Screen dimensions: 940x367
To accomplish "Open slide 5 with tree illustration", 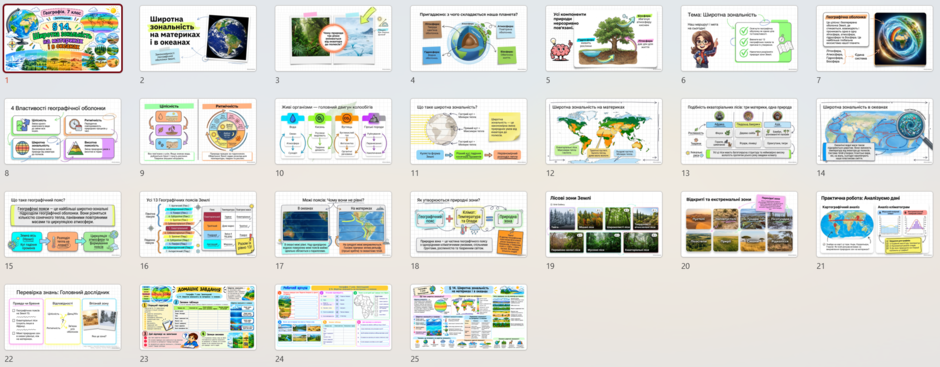I will [604, 38].
